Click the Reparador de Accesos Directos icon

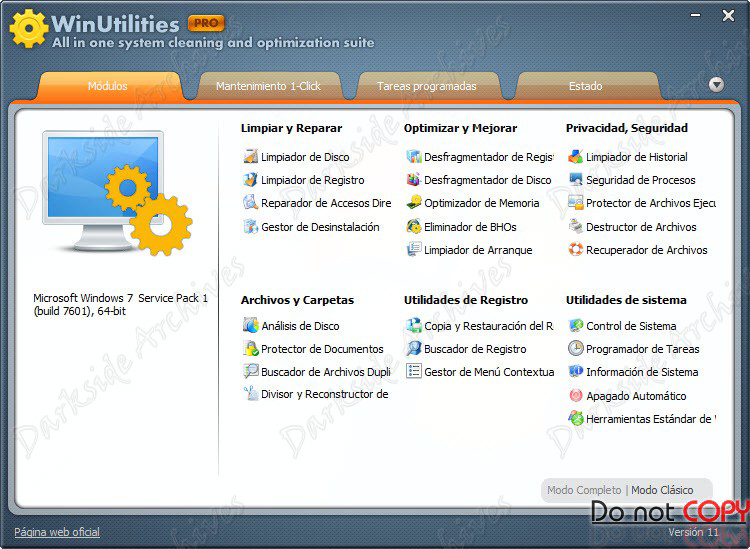251,203
